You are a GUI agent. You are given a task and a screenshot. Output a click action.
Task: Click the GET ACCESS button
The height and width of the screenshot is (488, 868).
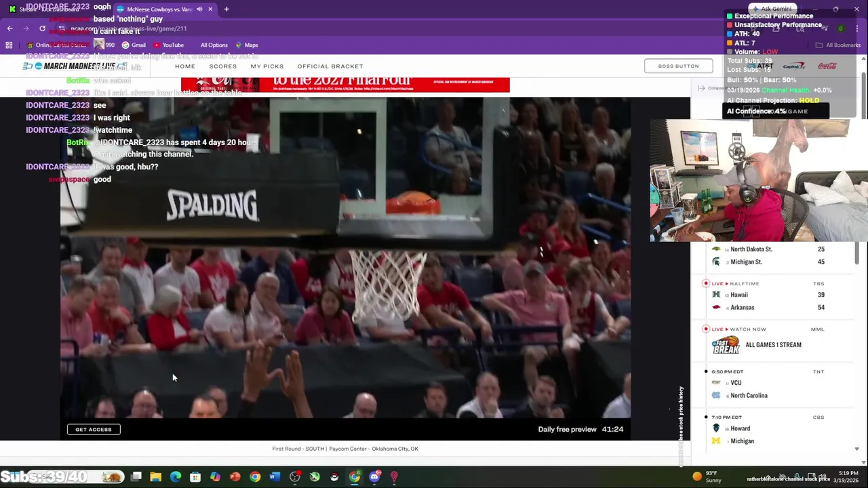coord(94,429)
